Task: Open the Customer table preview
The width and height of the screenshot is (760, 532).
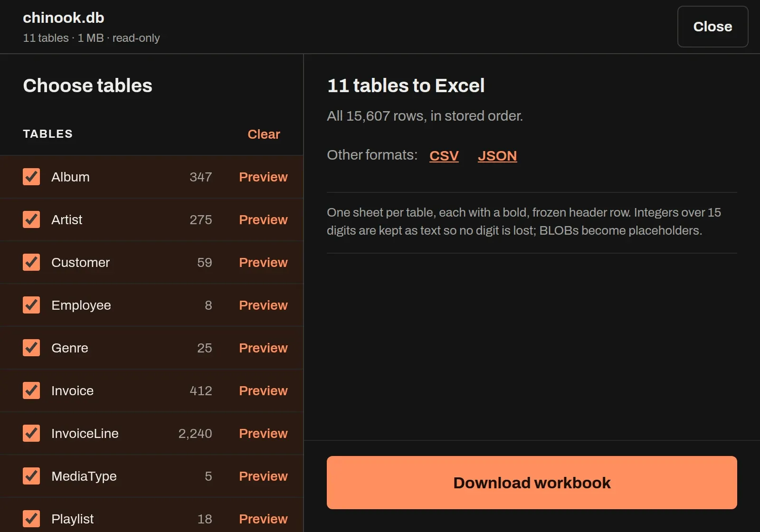Action: pyautogui.click(x=263, y=262)
